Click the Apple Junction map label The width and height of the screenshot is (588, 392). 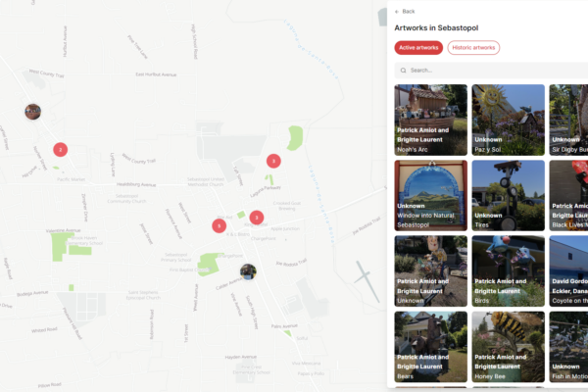(x=285, y=228)
